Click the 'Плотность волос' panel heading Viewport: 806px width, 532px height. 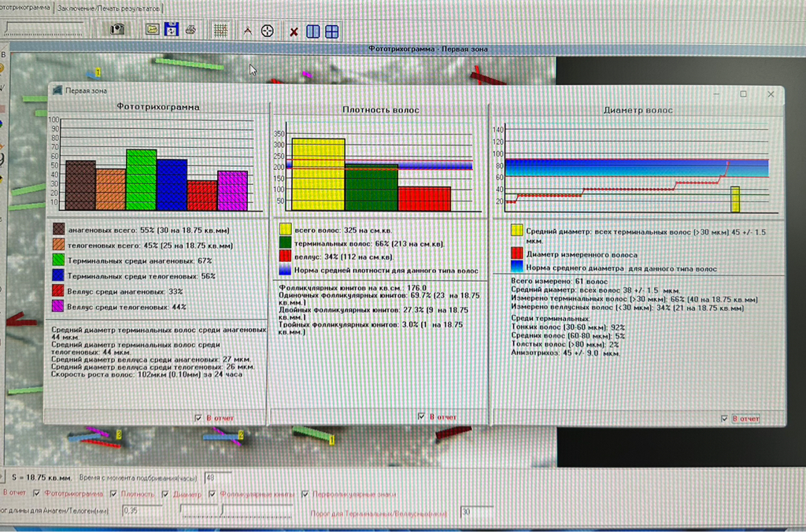tap(380, 109)
